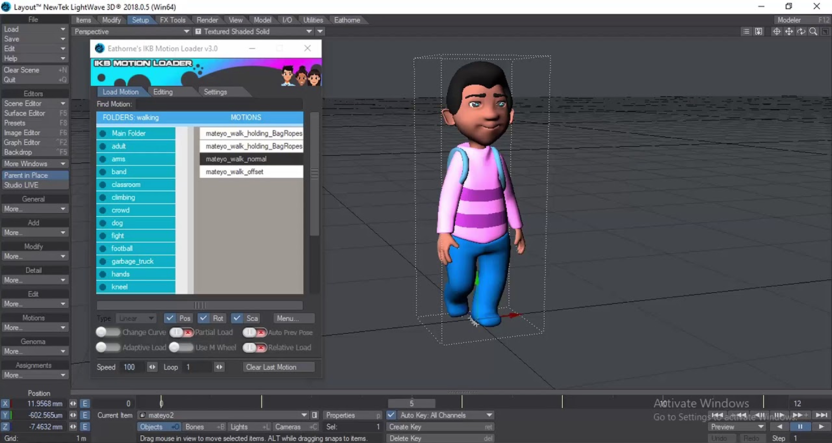
Task: Open the Perspective view dropdown
Action: point(128,31)
